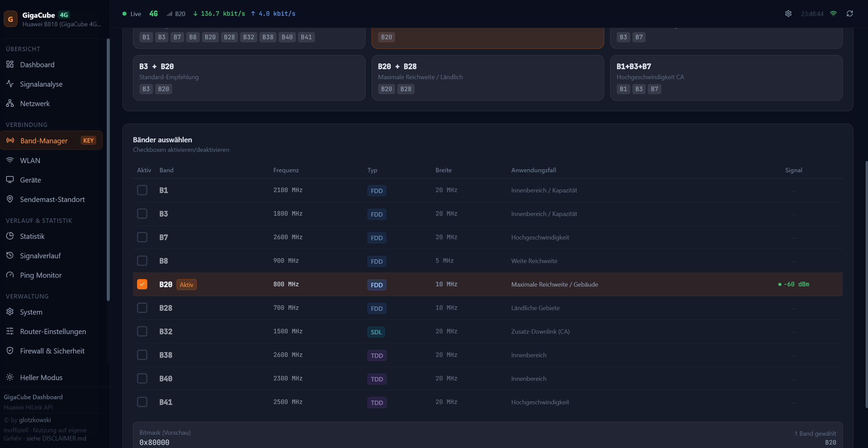Open Dashboard in the sidebar

click(51, 64)
